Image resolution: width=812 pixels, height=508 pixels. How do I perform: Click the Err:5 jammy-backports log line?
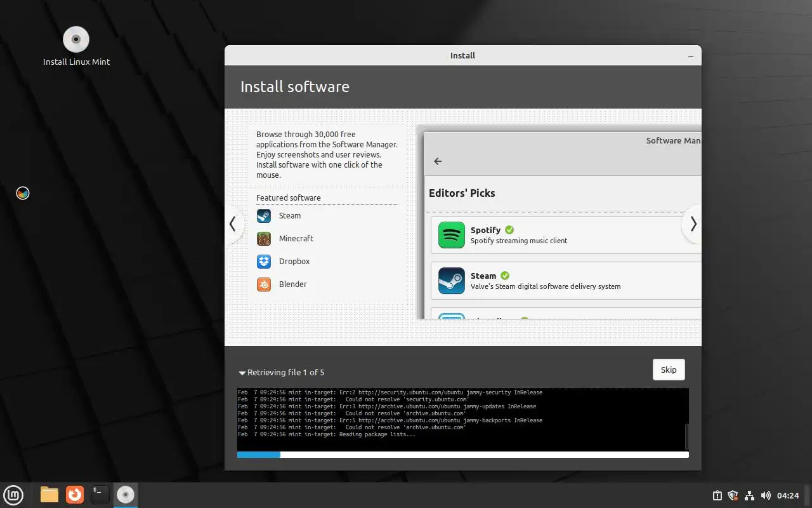click(390, 420)
